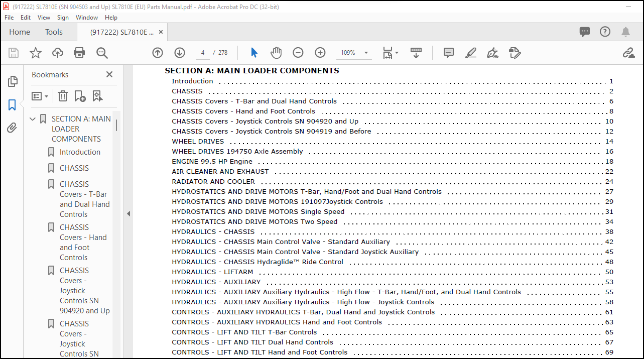Select Introduction bookmark

point(80,152)
